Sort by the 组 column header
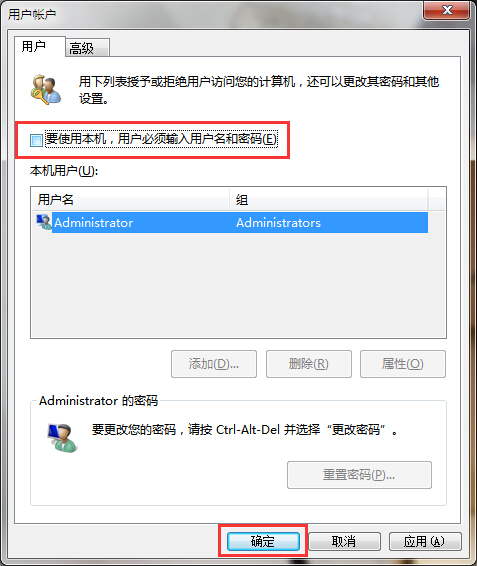The width and height of the screenshot is (477, 566). click(329, 199)
